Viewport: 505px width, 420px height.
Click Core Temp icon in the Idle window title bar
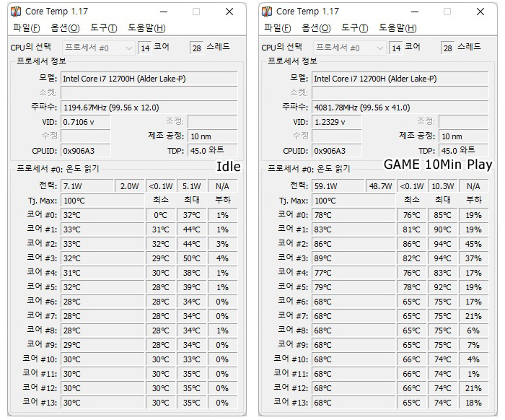point(15,12)
